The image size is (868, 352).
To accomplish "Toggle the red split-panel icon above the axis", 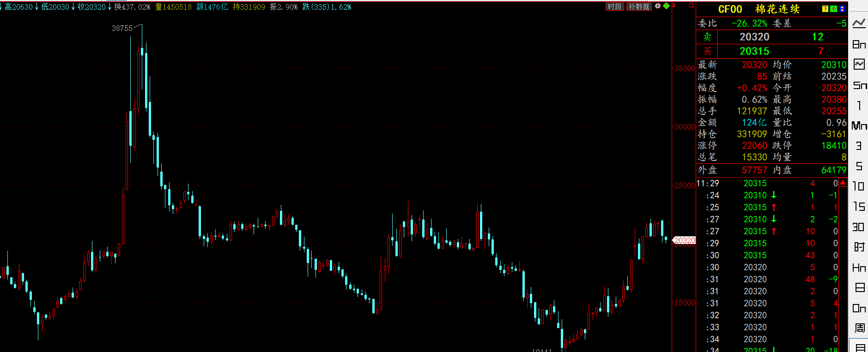I will (x=692, y=5).
